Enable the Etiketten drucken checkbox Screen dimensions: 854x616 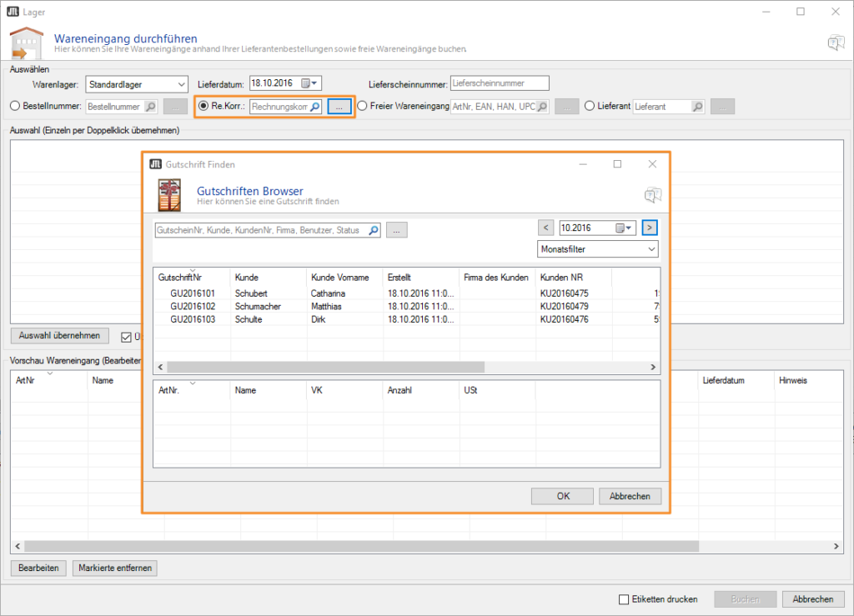click(624, 599)
